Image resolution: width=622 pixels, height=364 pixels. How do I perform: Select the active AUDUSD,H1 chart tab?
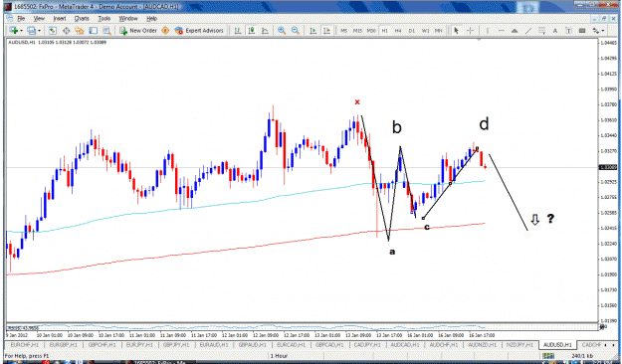click(557, 345)
